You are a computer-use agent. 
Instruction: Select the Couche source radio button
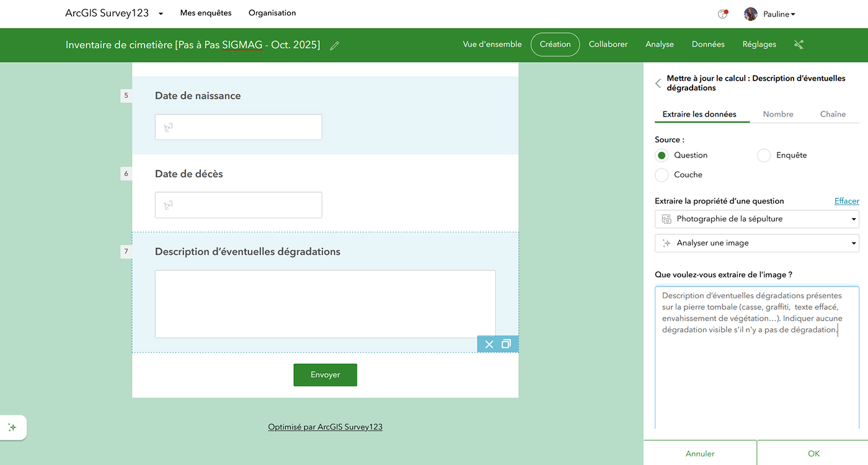[662, 175]
